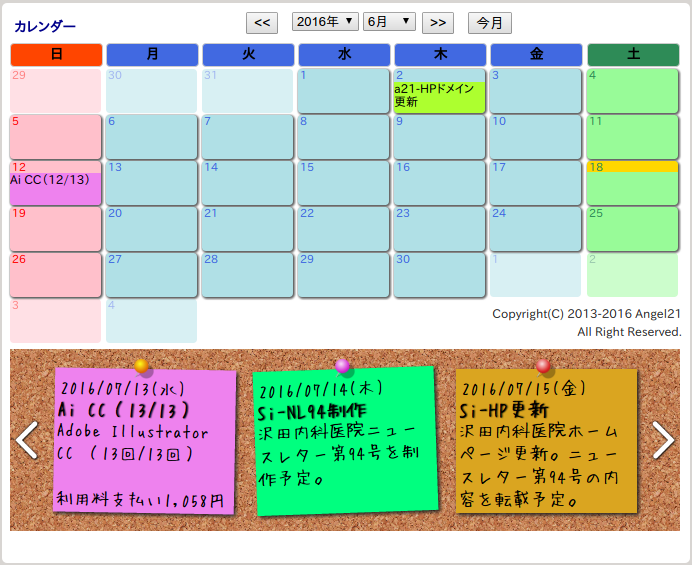
Task: Select June 7 day cell
Action: 248,137
